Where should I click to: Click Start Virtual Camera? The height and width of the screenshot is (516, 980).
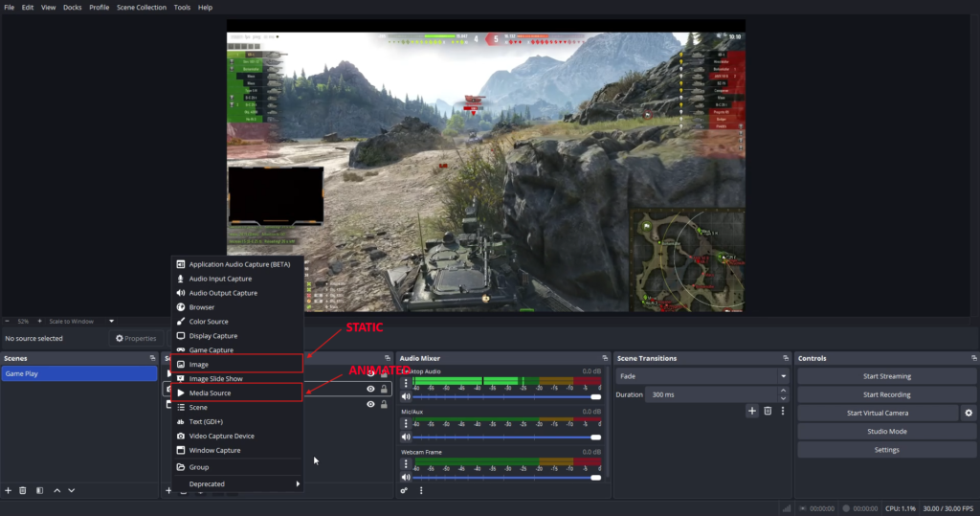878,413
